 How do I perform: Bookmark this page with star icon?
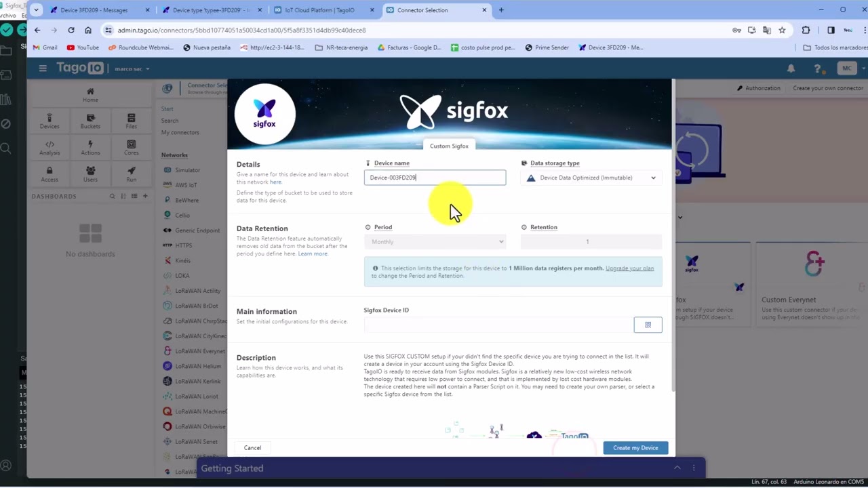(782, 30)
